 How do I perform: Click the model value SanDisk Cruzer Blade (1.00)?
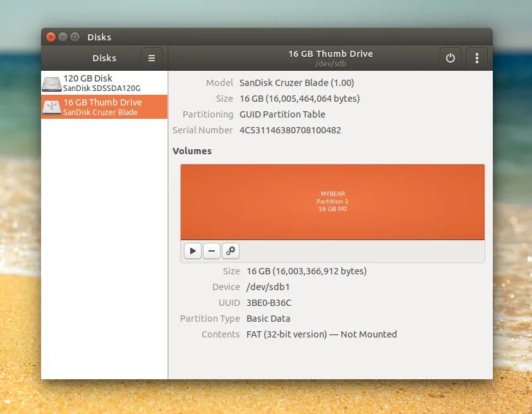297,83
